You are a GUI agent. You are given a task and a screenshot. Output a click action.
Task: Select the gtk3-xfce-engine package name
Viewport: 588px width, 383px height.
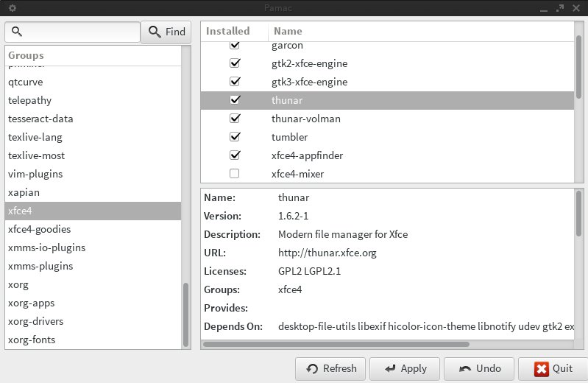coord(309,82)
